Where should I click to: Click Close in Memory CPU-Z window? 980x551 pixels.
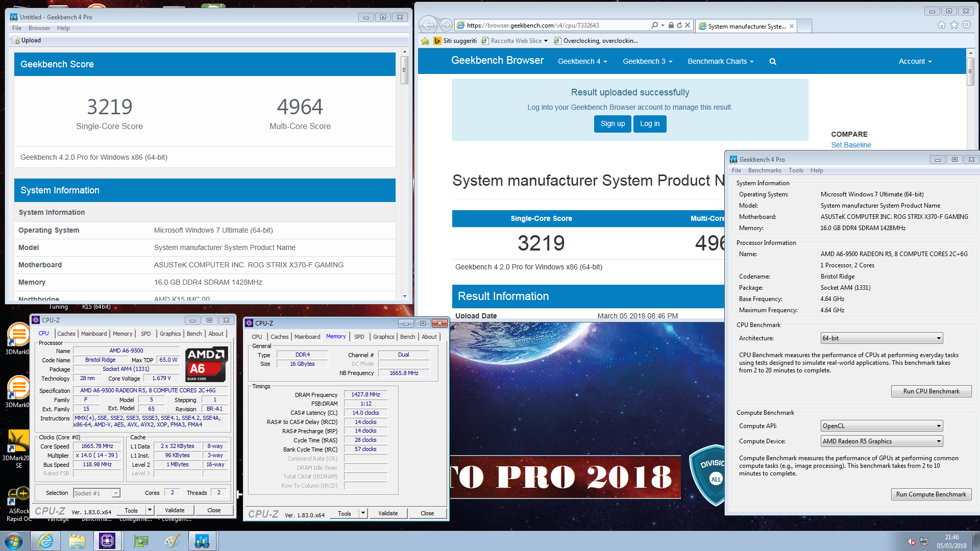tap(427, 513)
